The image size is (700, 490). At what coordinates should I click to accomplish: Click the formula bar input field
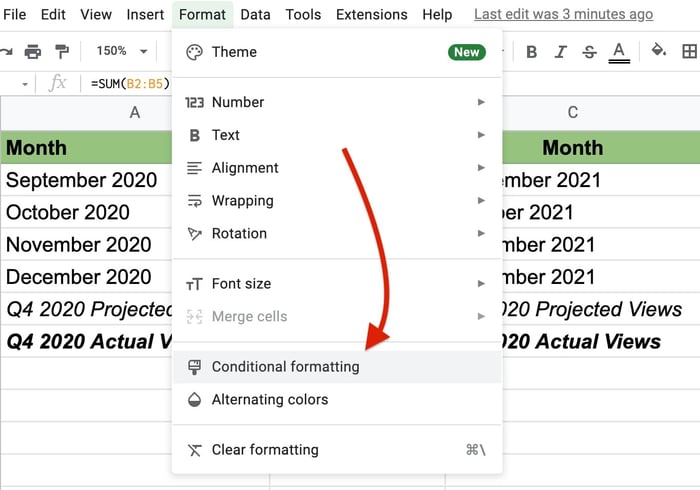[x=130, y=83]
